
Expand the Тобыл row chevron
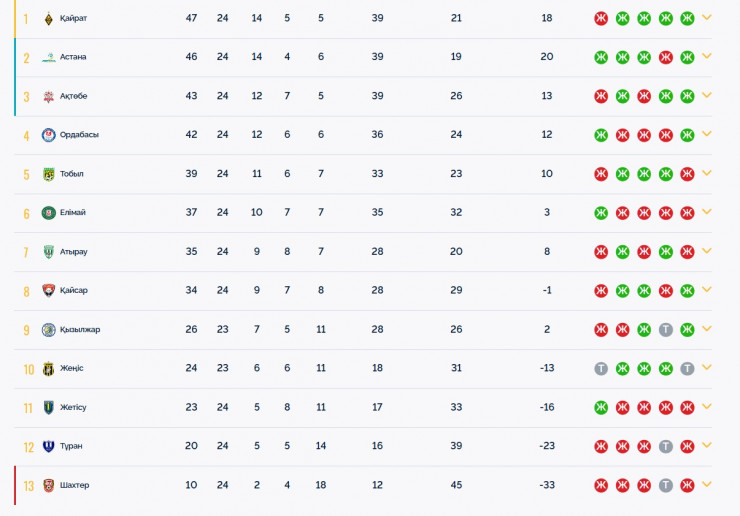(x=707, y=173)
